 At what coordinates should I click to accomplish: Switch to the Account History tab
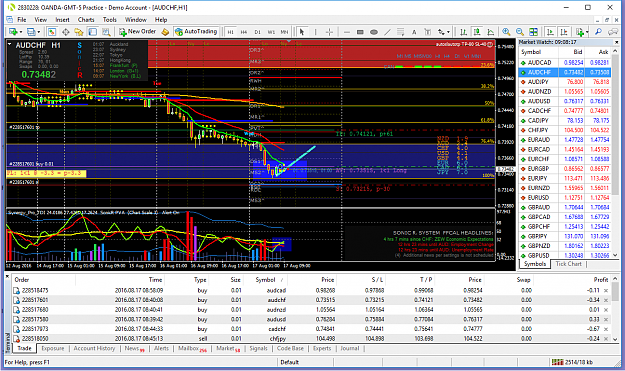(94, 348)
